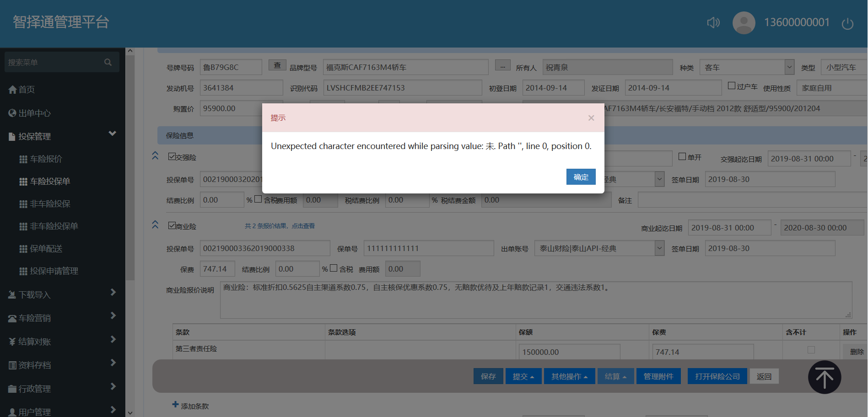
Task: Toggle the 交强险 checkbox
Action: [x=172, y=156]
